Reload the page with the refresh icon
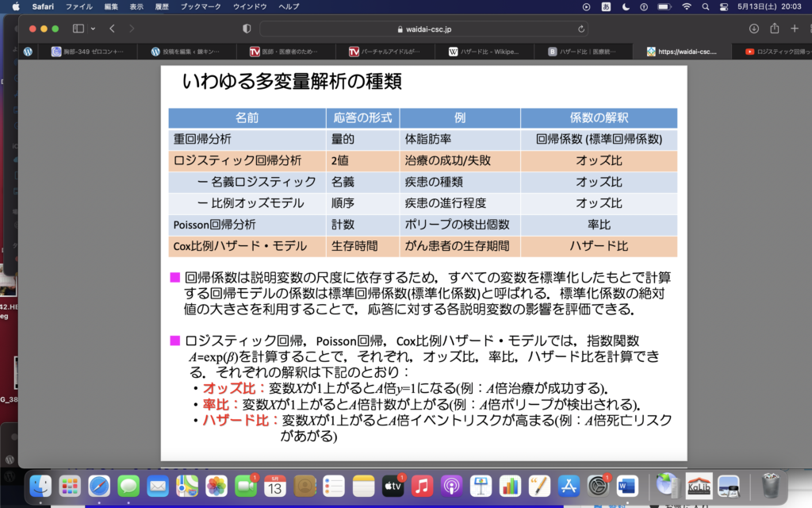The width and height of the screenshot is (812, 508). click(x=582, y=29)
